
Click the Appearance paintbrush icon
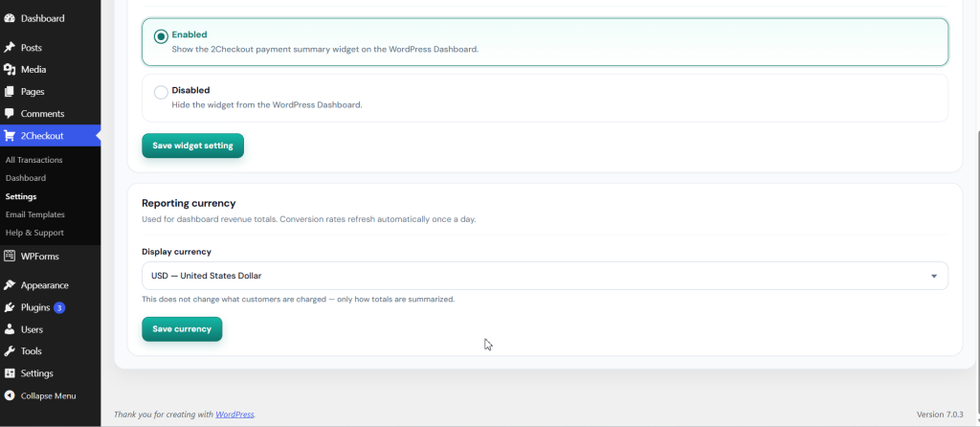click(10, 285)
